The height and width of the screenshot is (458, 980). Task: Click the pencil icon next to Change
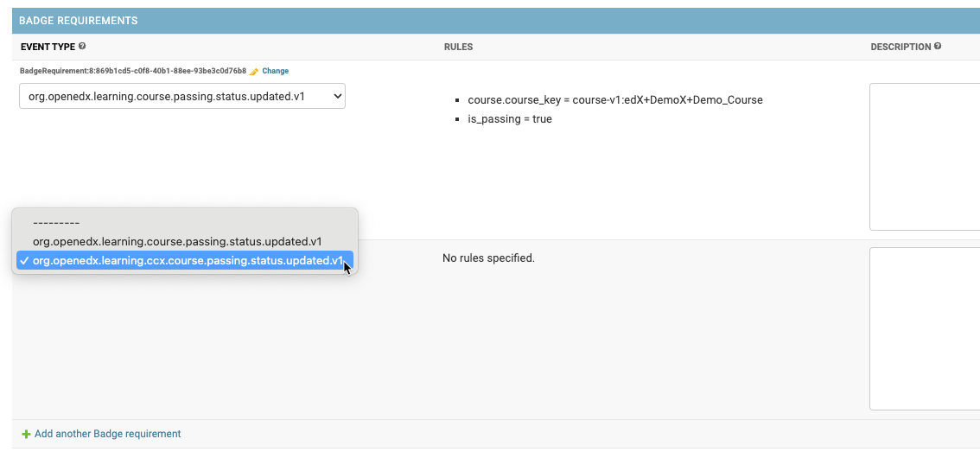point(254,71)
